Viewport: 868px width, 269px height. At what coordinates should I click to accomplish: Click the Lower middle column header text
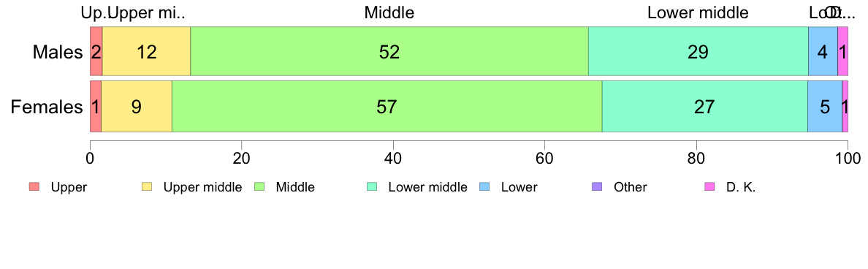(x=698, y=12)
